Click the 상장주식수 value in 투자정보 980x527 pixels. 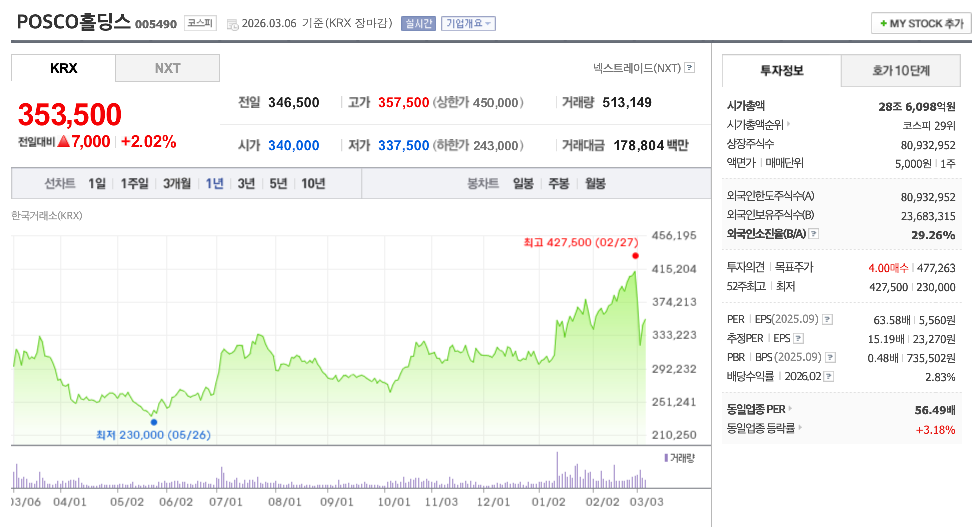[928, 145]
